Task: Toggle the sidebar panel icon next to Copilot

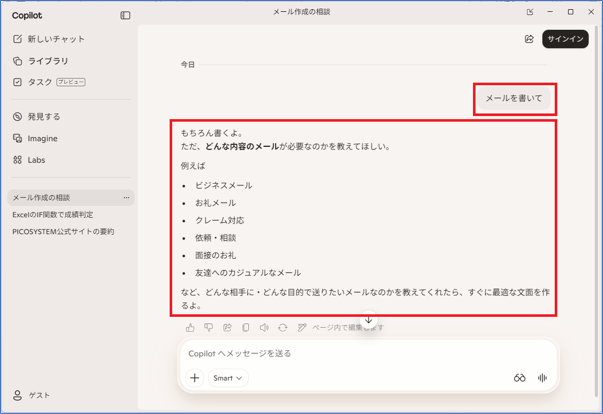Action: [x=125, y=15]
